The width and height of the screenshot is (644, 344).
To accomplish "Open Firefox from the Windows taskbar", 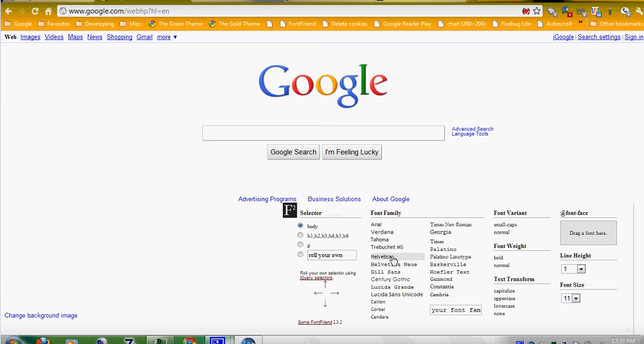I will pyautogui.click(x=43, y=341).
